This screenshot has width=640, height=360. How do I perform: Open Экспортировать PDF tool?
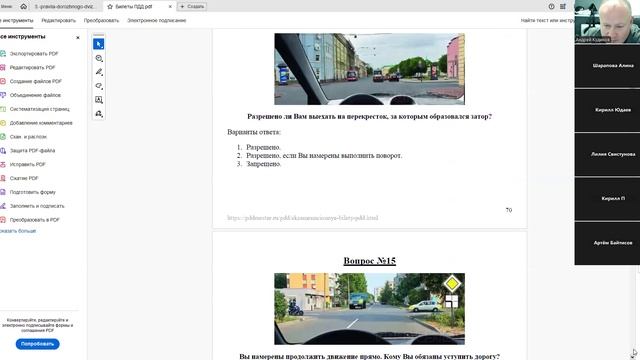[33, 53]
